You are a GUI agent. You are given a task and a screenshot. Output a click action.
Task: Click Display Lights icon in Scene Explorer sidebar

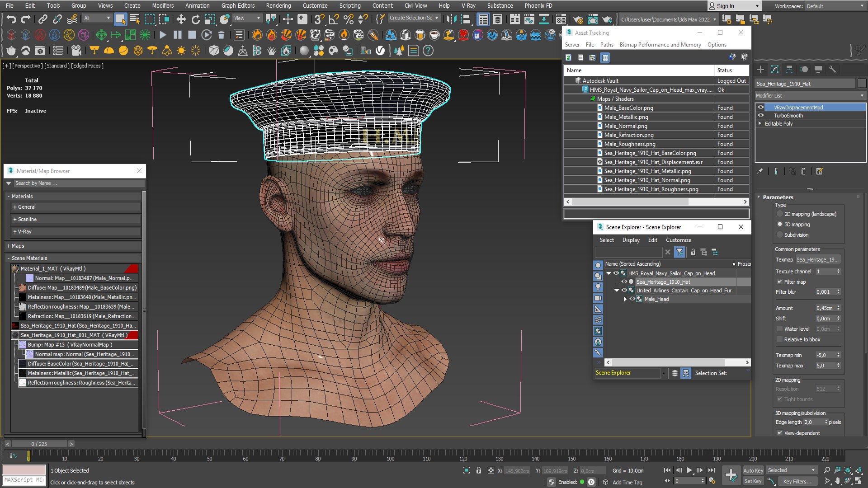(x=598, y=287)
